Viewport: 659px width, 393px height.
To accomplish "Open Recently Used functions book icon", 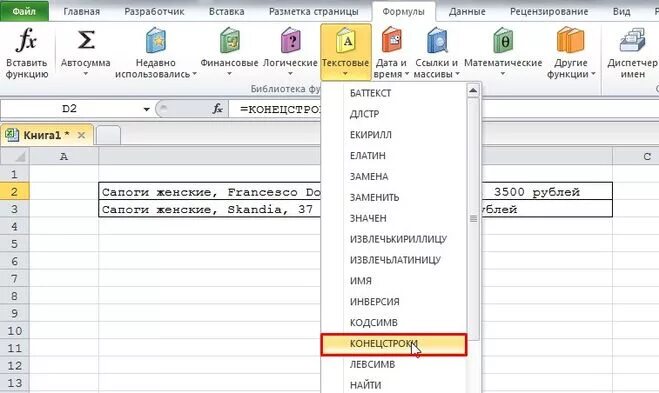I will pyautogui.click(x=156, y=40).
